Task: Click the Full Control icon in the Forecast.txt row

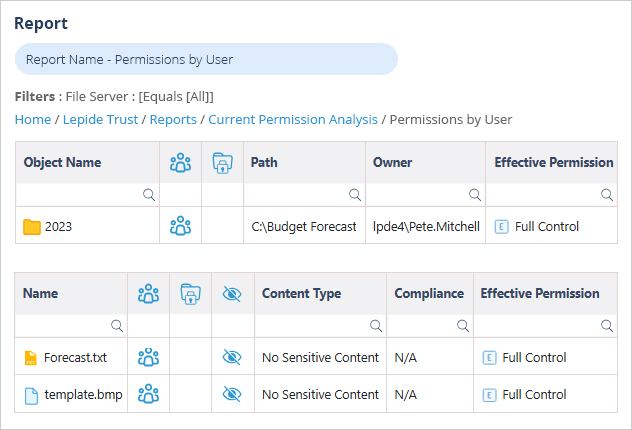Action: tap(489, 357)
